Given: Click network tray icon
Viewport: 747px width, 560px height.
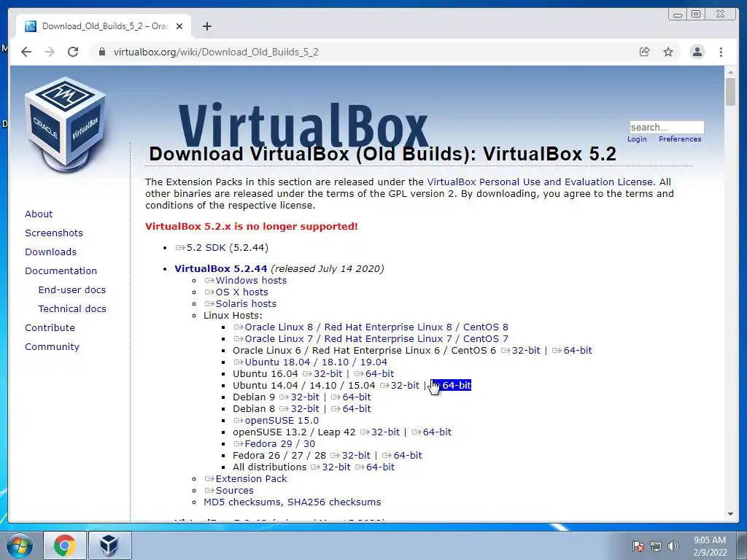Looking at the screenshot, I should point(656,546).
